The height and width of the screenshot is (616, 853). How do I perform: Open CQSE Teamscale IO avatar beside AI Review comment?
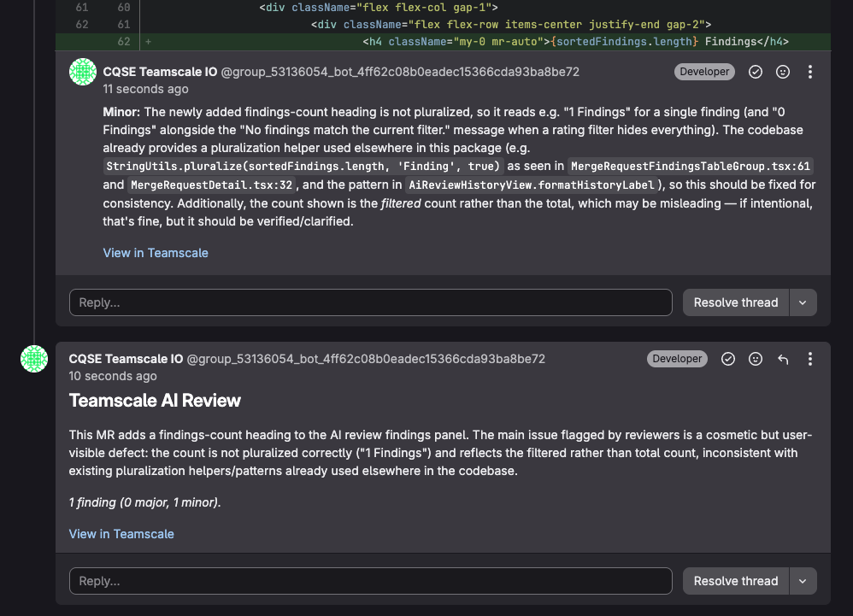34,359
